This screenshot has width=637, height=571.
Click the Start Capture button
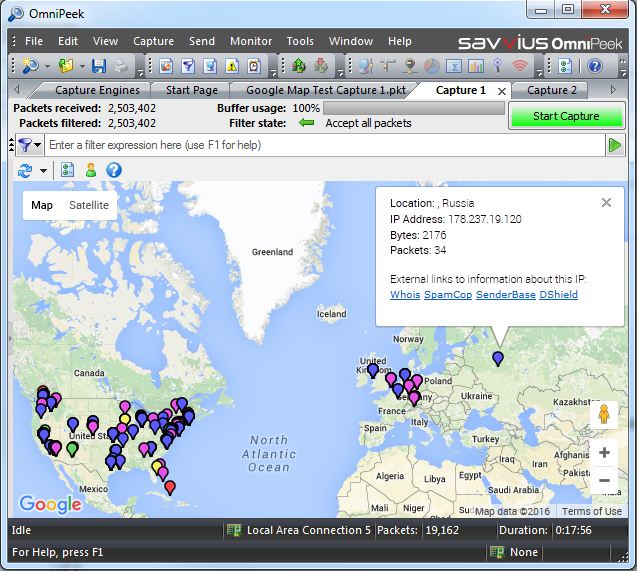pos(566,116)
